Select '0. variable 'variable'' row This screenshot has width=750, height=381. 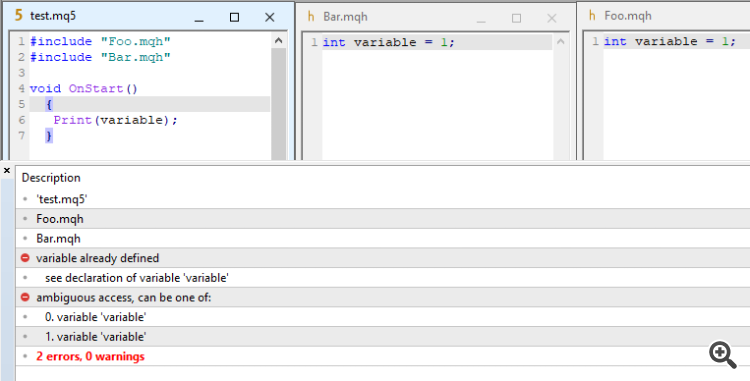[x=383, y=317]
